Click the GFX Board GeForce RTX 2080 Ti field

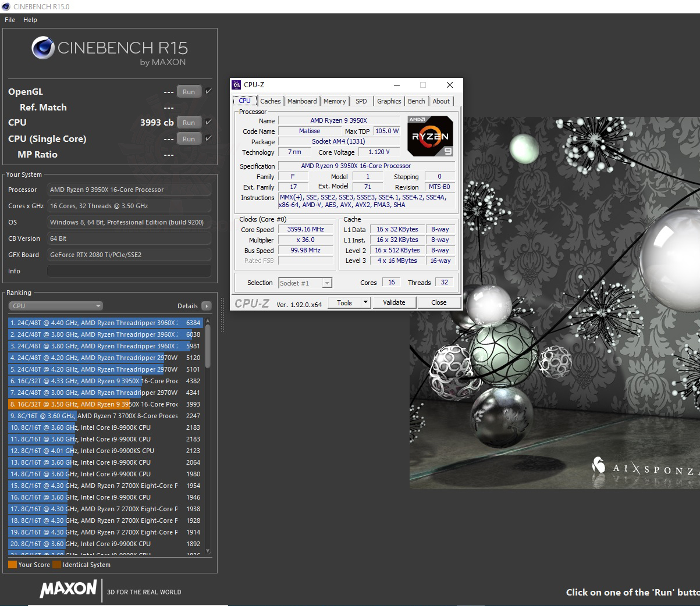[x=129, y=255]
